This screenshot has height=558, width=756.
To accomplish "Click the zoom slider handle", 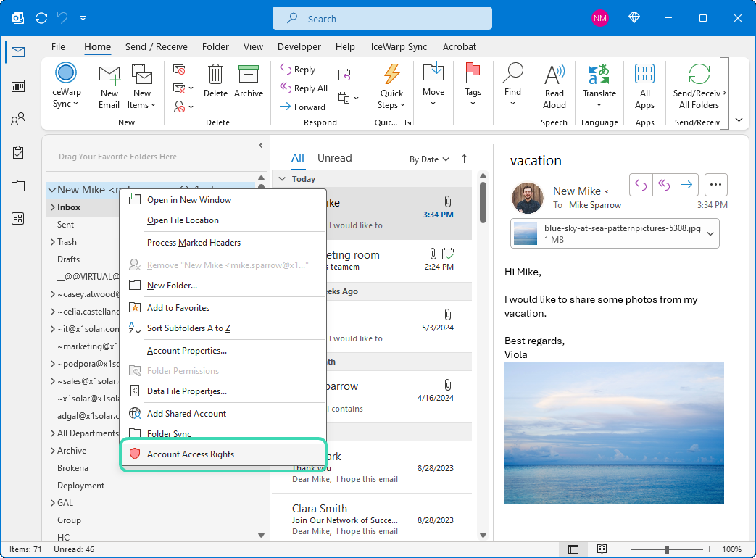I will [x=667, y=549].
